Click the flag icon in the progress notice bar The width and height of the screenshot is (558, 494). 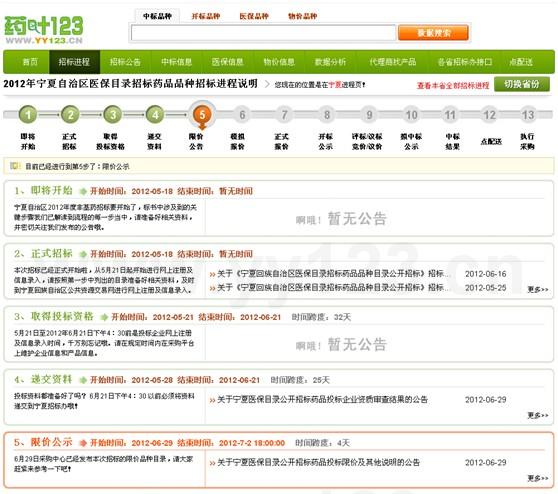click(x=15, y=166)
